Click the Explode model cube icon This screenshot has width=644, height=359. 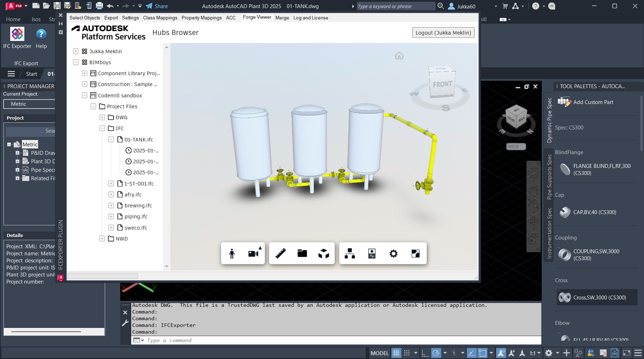pos(324,253)
